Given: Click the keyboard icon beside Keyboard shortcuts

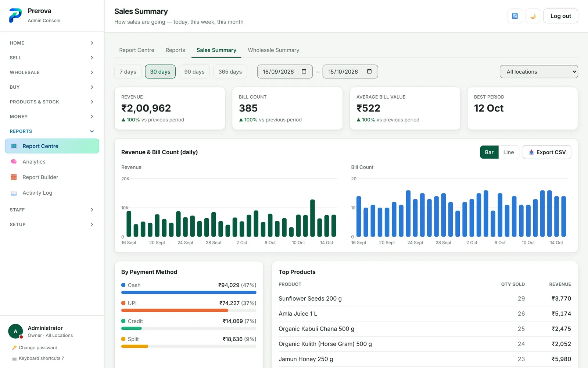Looking at the screenshot, I should pyautogui.click(x=14, y=358).
